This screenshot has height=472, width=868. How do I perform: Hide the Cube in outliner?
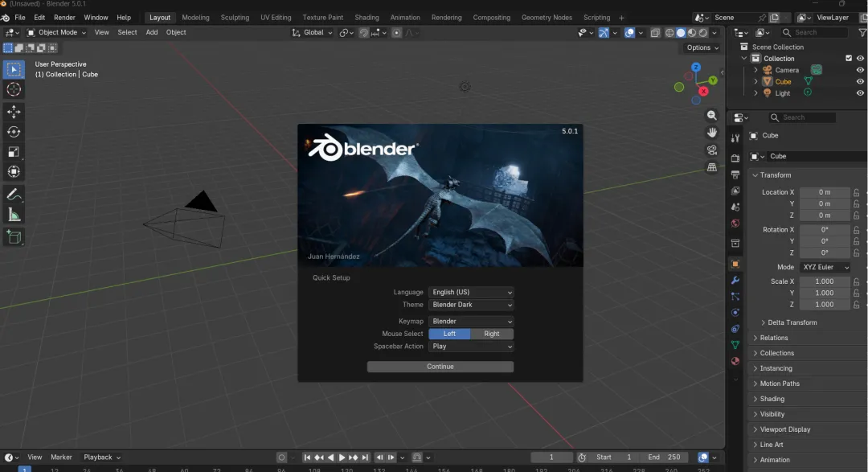coord(860,81)
